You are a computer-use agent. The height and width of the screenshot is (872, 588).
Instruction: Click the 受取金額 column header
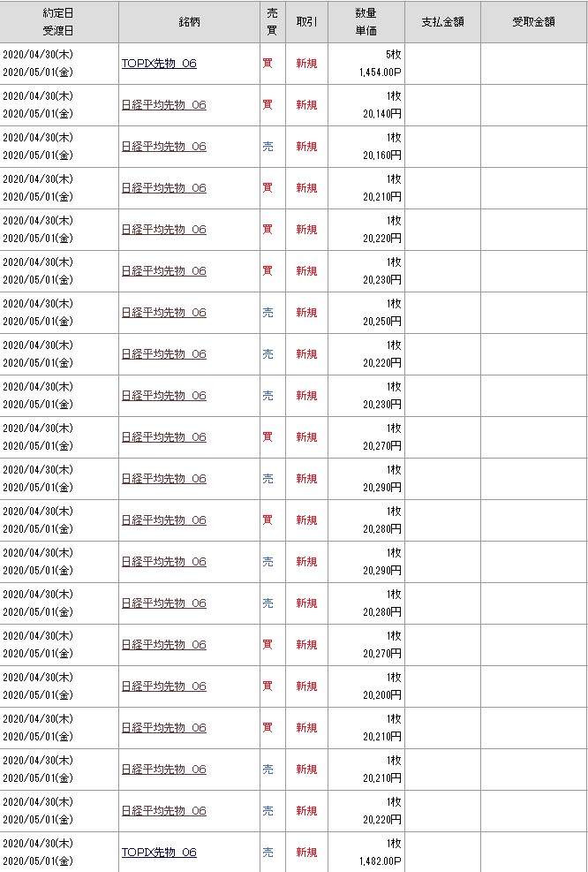click(533, 21)
